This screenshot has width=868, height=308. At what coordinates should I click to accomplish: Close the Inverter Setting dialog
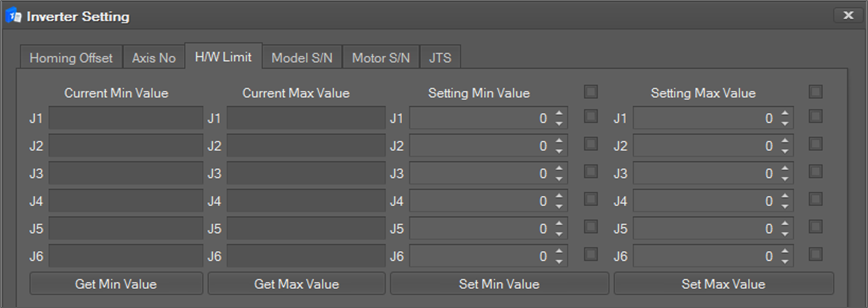point(848,16)
